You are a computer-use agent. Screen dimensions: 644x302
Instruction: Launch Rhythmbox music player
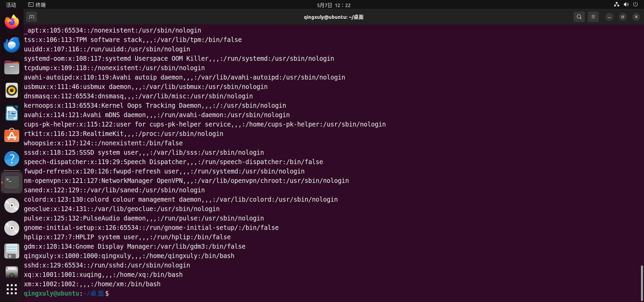[12, 91]
